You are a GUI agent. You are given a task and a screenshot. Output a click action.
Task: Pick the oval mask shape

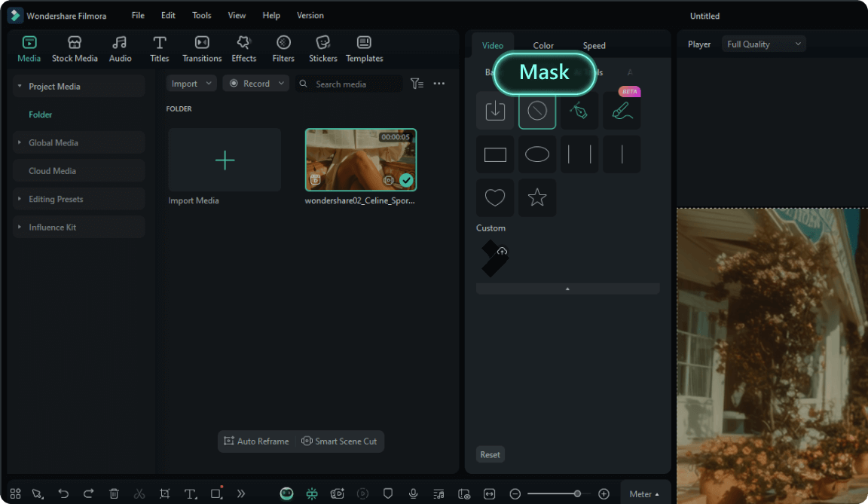[x=537, y=154]
